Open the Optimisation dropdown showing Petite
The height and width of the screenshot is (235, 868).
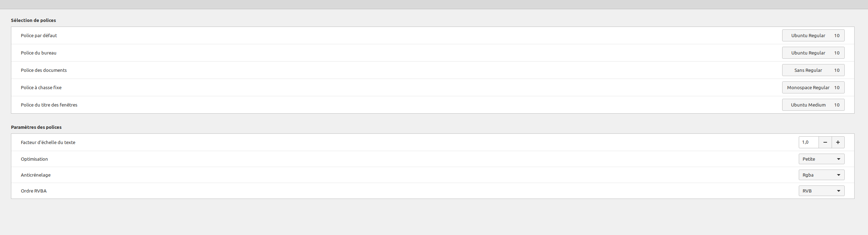point(821,159)
